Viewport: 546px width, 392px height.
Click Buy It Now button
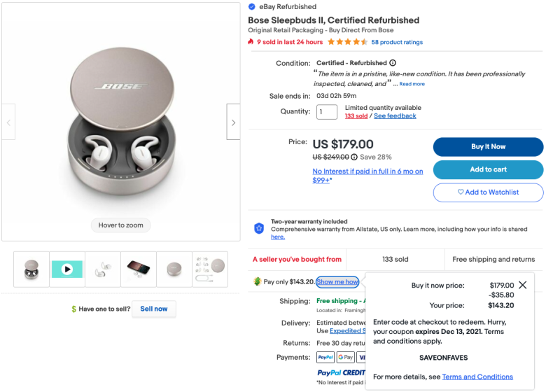coord(488,146)
